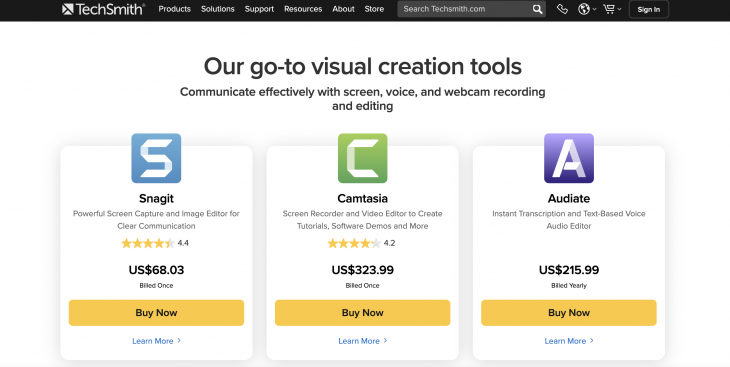Click the US$323.99 price
Image resolution: width=730 pixels, height=367 pixels.
coord(363,270)
